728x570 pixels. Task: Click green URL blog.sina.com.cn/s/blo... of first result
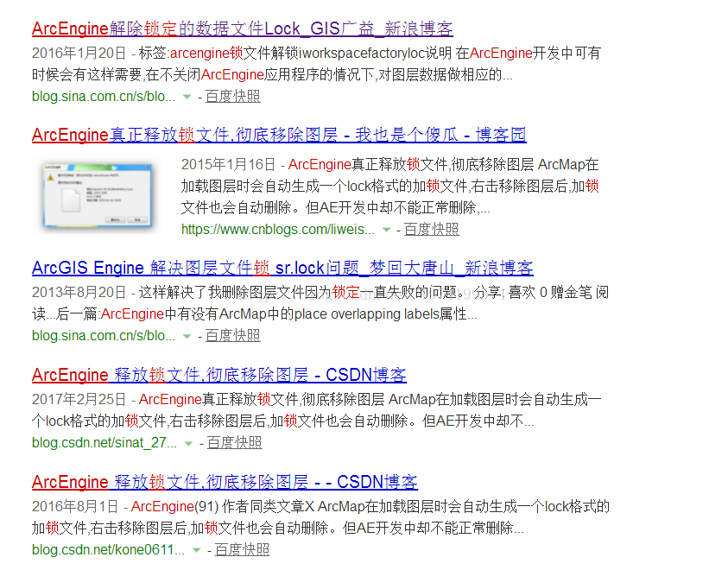pyautogui.click(x=104, y=96)
